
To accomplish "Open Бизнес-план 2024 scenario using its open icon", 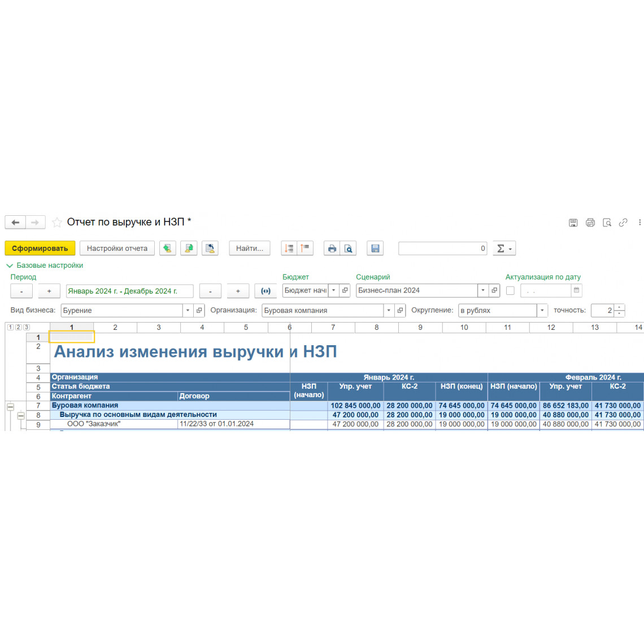I will coord(494,290).
